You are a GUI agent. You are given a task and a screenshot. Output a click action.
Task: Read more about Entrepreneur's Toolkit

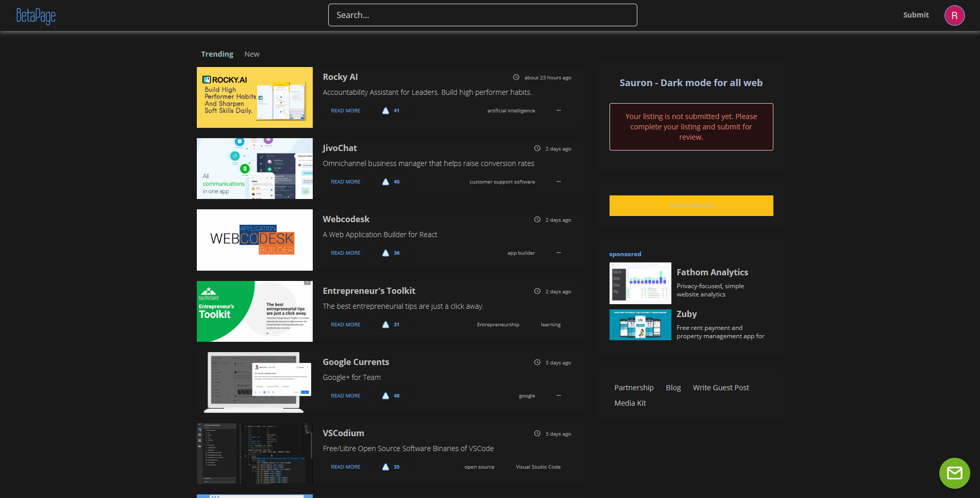point(345,325)
